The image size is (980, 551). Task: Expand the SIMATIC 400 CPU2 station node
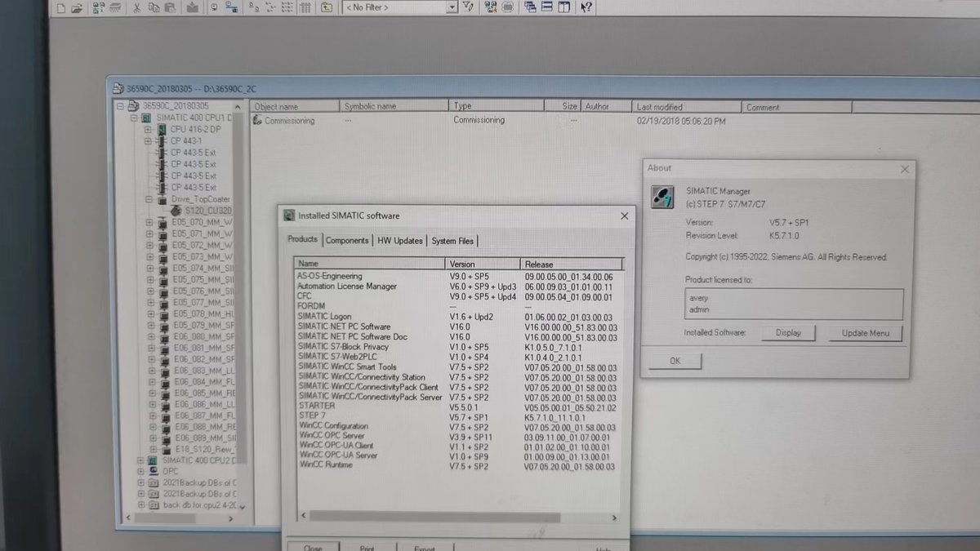coord(140,460)
